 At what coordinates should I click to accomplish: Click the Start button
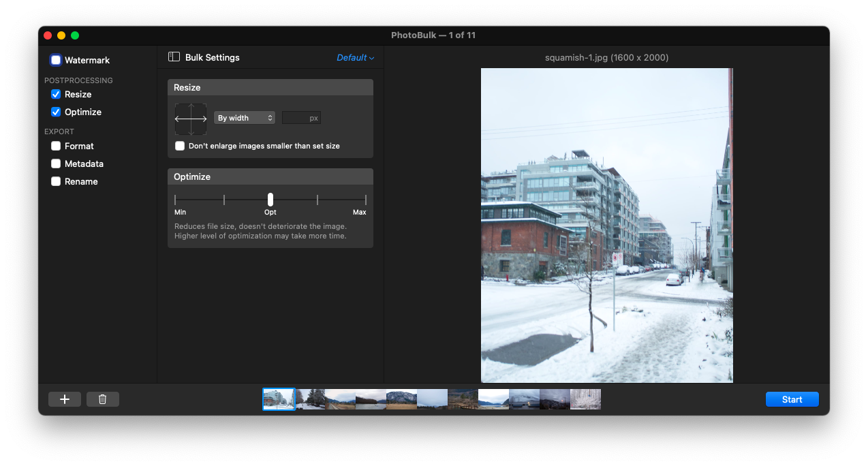(792, 399)
